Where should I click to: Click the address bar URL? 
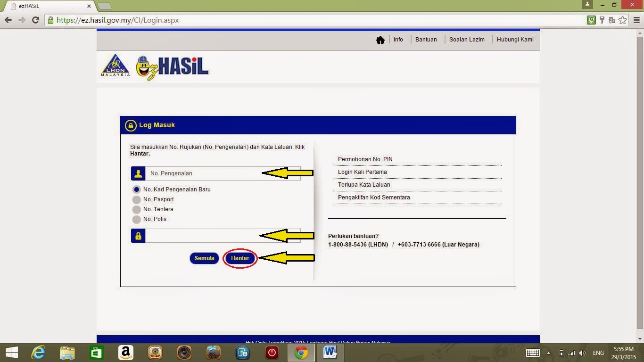[117, 20]
